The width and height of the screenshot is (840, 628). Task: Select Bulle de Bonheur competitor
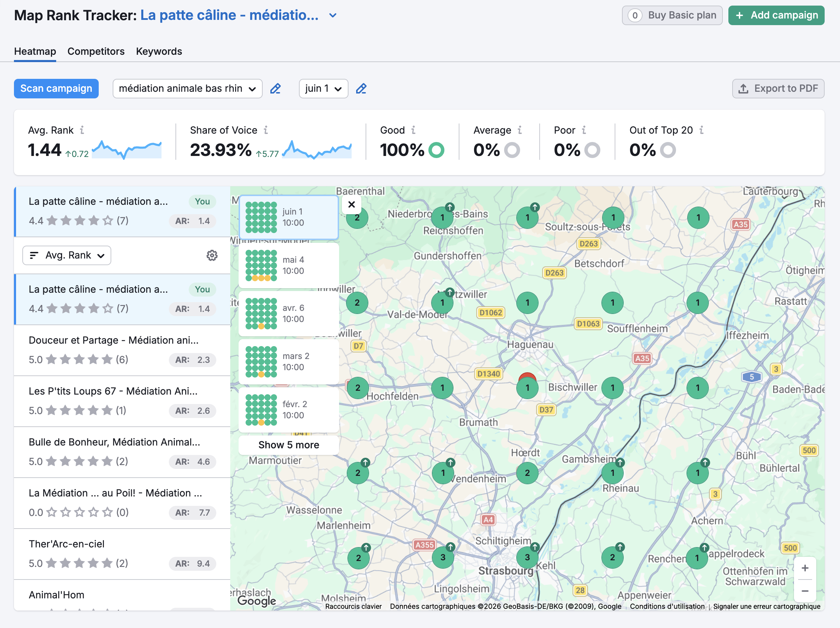122,452
